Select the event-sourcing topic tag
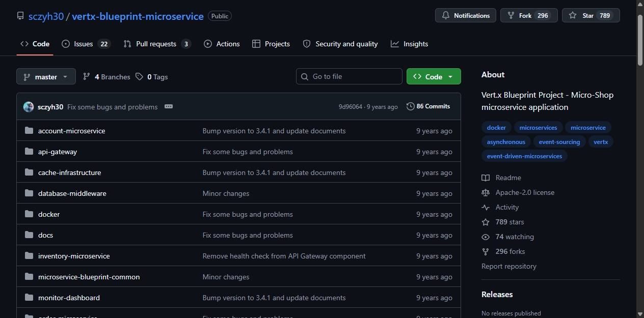The width and height of the screenshot is (644, 318). tap(559, 142)
